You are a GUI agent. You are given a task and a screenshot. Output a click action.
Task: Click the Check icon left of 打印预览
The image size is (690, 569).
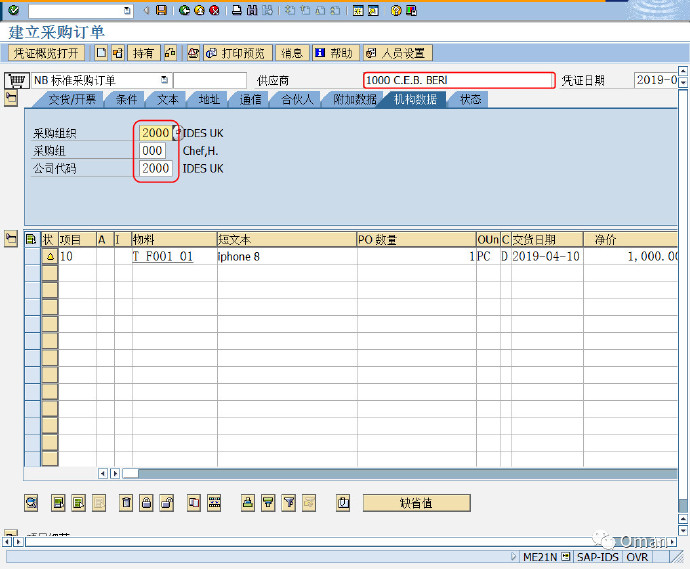pyautogui.click(x=193, y=53)
